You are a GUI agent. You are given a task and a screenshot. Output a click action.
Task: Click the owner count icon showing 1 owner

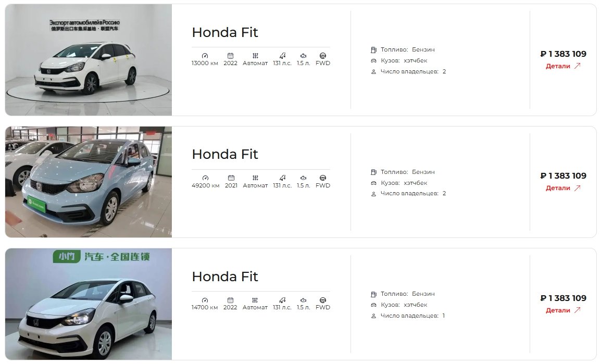pyautogui.click(x=374, y=316)
